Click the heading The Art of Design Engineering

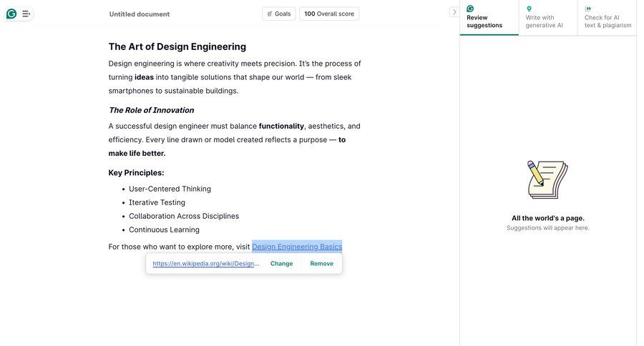click(x=177, y=46)
